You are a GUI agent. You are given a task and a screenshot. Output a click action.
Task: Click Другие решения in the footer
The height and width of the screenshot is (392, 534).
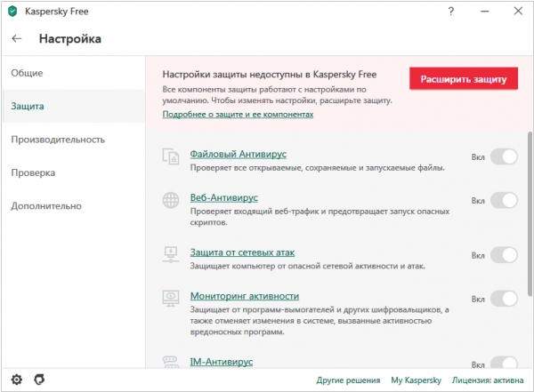[348, 380]
